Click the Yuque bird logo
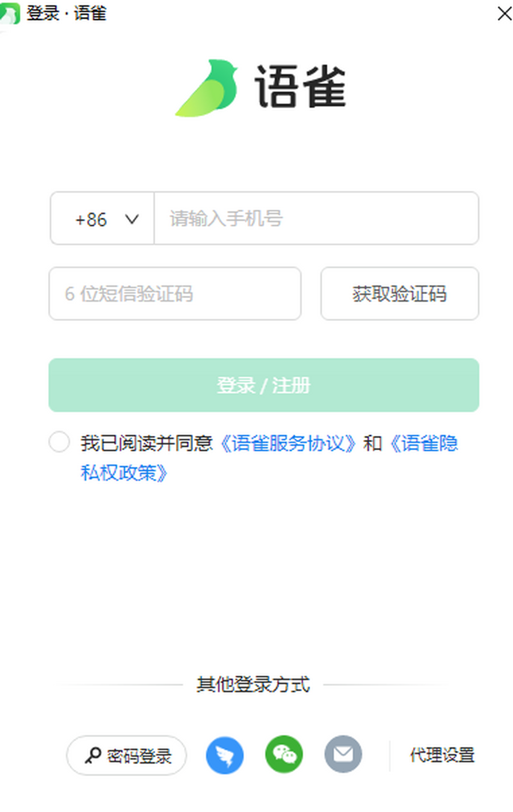This screenshot has height=812, width=513. [x=209, y=88]
